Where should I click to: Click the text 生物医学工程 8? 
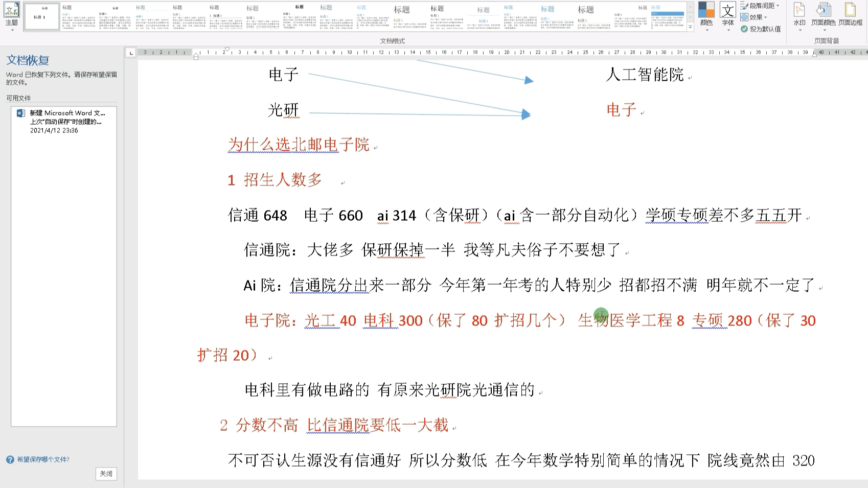click(x=631, y=320)
